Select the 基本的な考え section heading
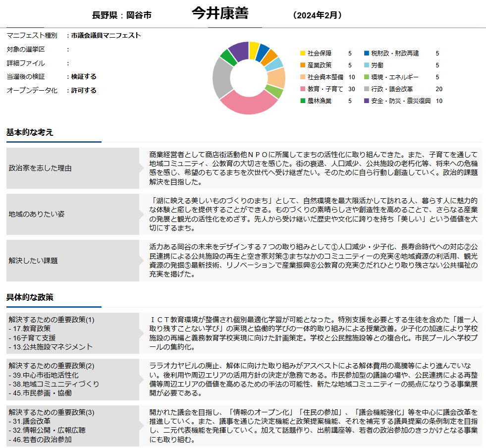The height and width of the screenshot is (448, 486). click(x=30, y=132)
